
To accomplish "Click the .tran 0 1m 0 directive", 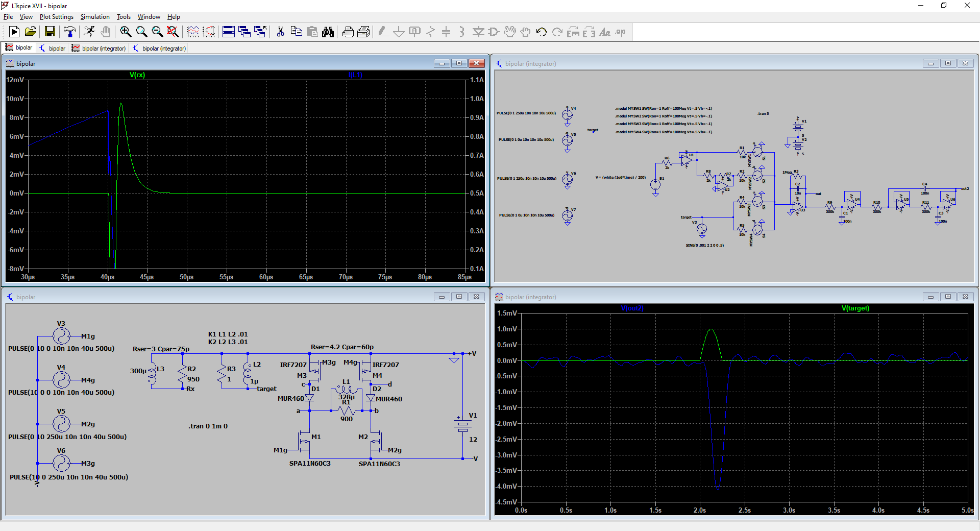I will 208,426.
